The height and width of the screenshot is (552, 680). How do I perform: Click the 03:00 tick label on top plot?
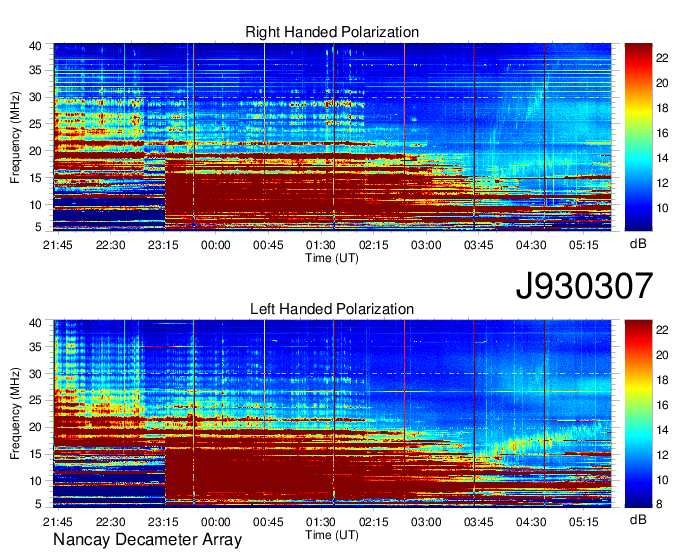click(426, 245)
